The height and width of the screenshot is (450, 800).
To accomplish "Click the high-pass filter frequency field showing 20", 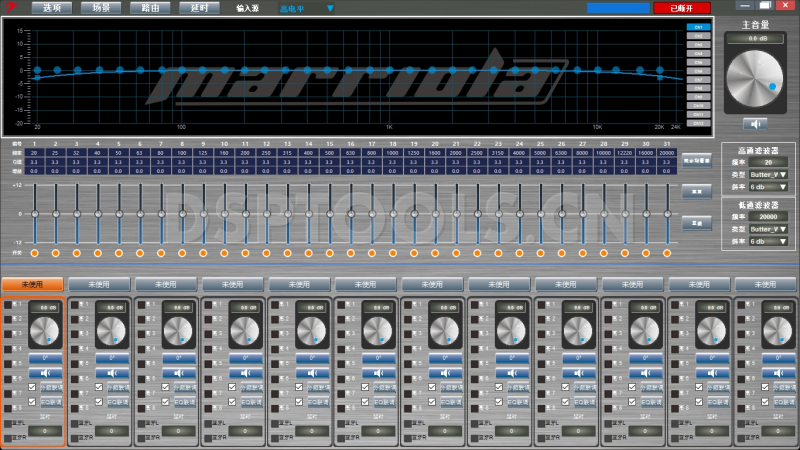I will pyautogui.click(x=768, y=161).
